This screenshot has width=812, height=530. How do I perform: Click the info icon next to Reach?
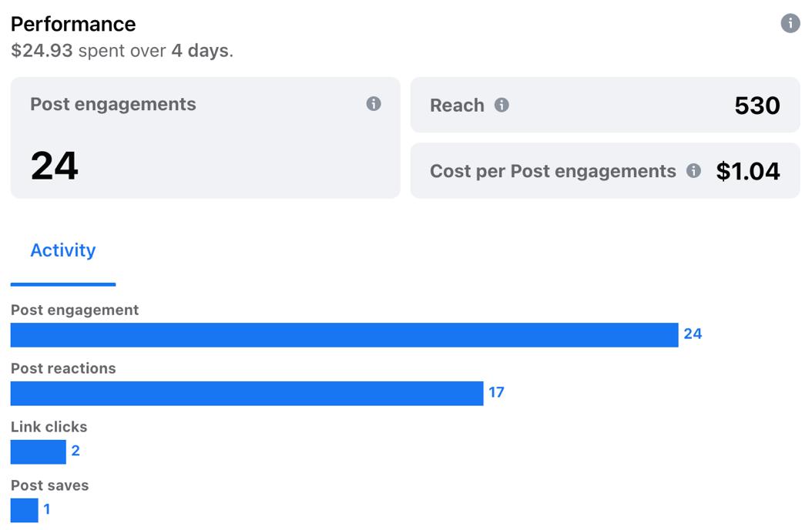point(502,105)
